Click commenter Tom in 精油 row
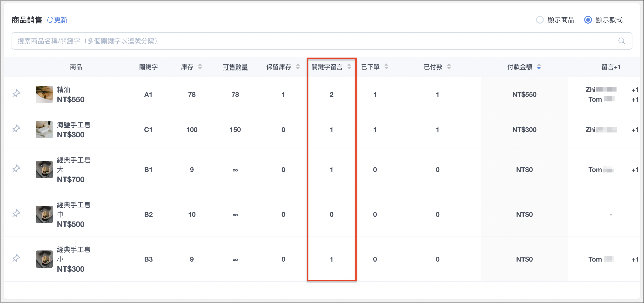 click(x=595, y=99)
